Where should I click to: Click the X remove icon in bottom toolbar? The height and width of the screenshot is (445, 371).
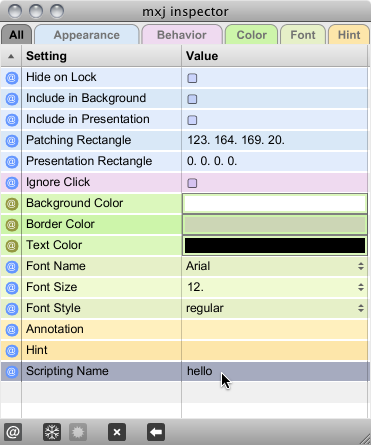[x=117, y=432]
